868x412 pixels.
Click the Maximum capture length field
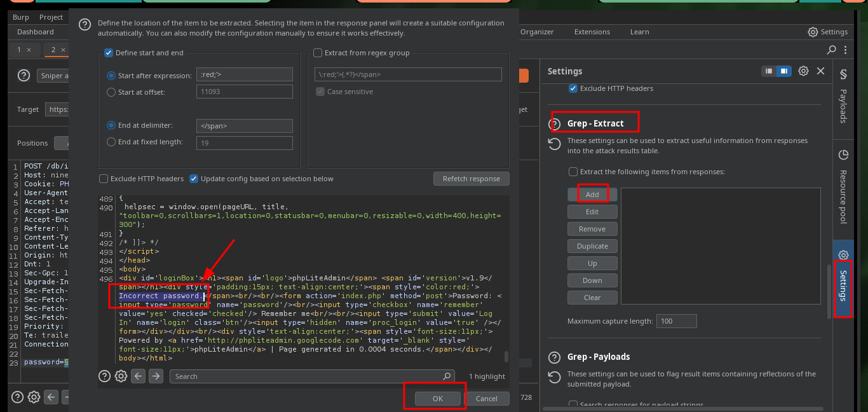click(677, 321)
